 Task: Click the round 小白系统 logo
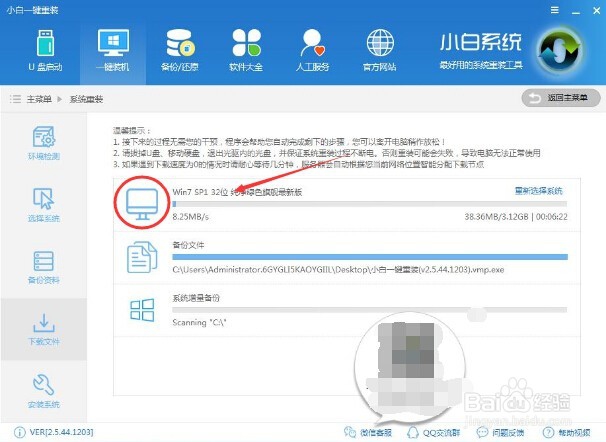pyautogui.click(x=560, y=51)
